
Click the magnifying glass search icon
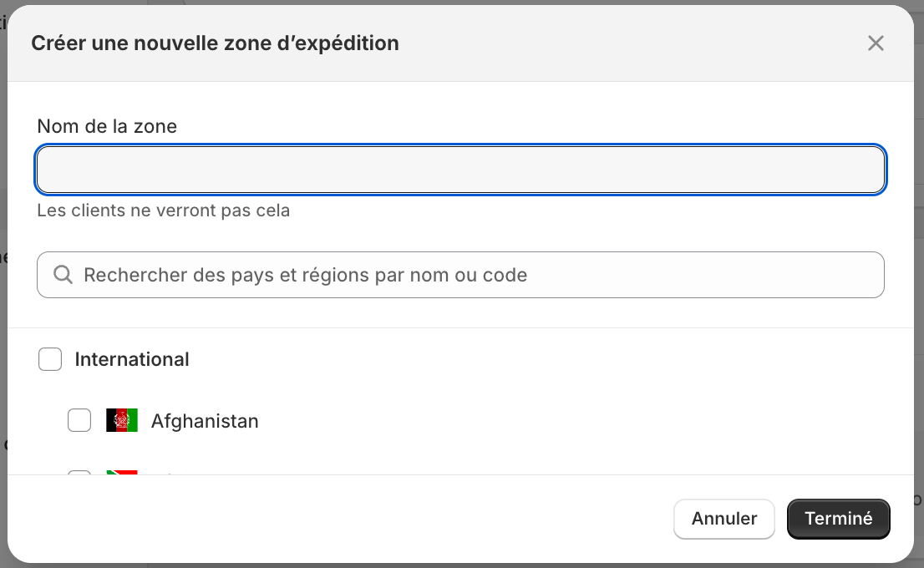click(x=63, y=275)
